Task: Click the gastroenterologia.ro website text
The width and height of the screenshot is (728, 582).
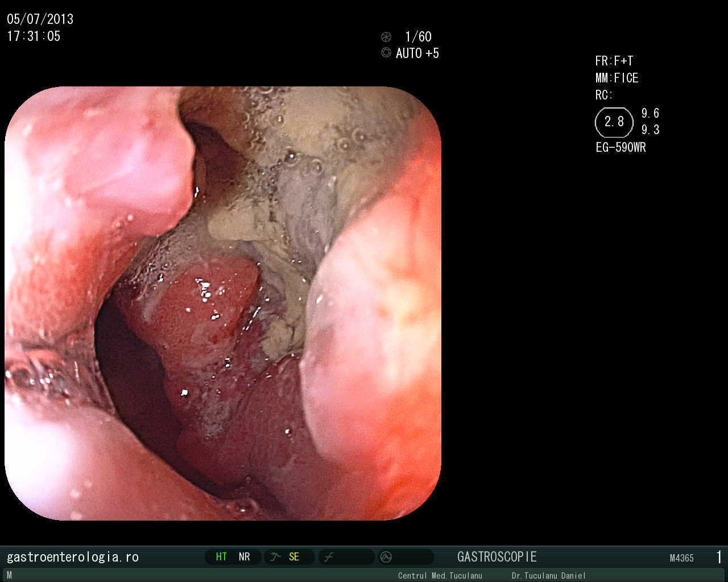Action: pyautogui.click(x=73, y=557)
